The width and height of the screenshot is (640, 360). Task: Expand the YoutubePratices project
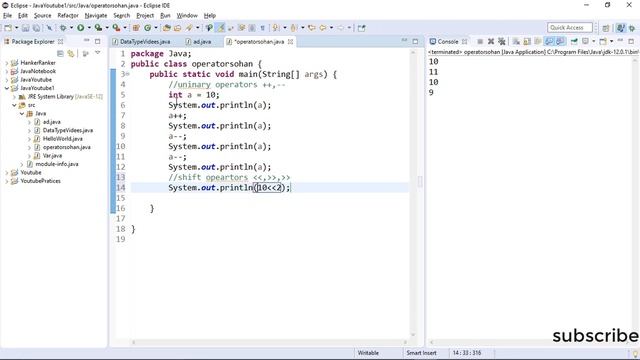pos(7,181)
